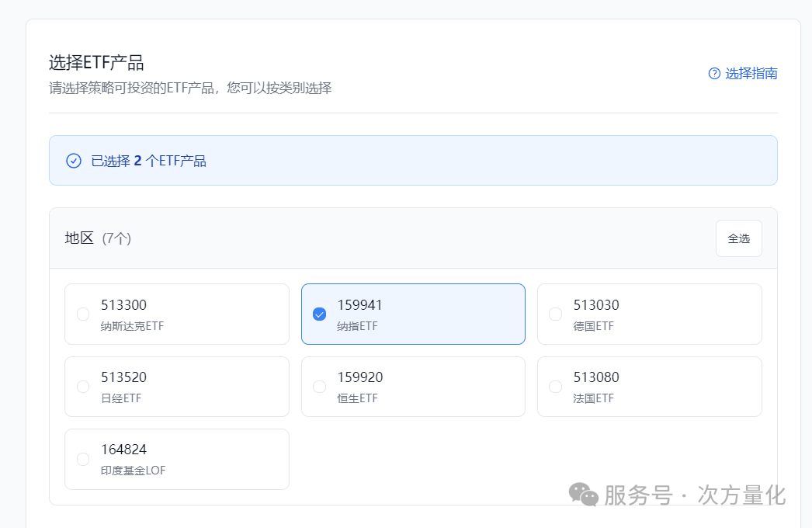Choose the 513030 德国ETF card

coord(649,314)
